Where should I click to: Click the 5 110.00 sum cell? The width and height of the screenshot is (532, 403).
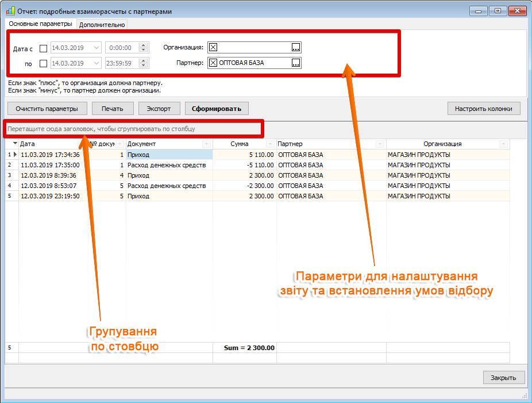(245, 155)
